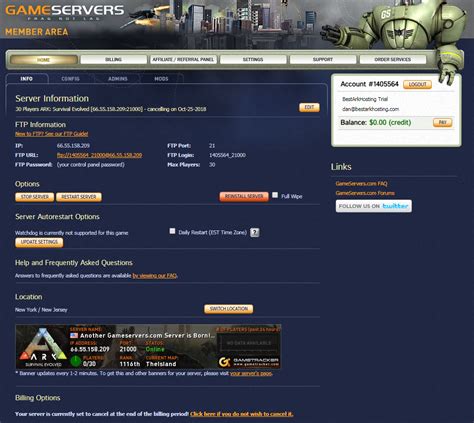Open the Support navigation tab

coord(323,60)
